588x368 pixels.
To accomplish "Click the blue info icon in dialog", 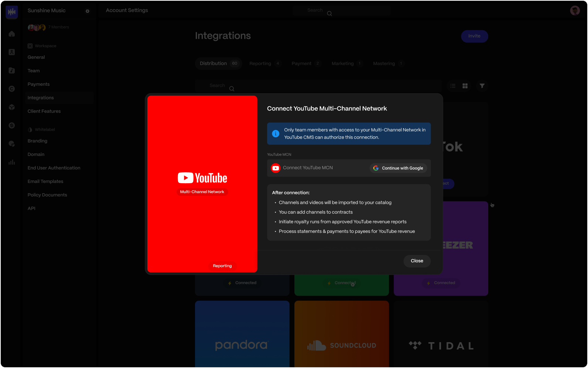I will tap(276, 134).
